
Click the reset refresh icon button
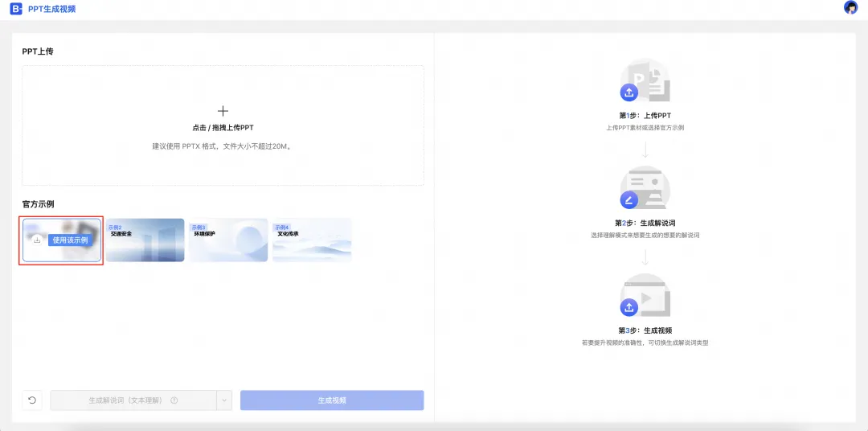coord(32,400)
